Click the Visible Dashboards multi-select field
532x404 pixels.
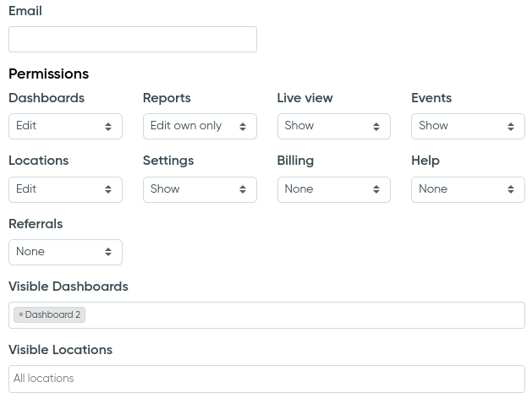point(266,315)
